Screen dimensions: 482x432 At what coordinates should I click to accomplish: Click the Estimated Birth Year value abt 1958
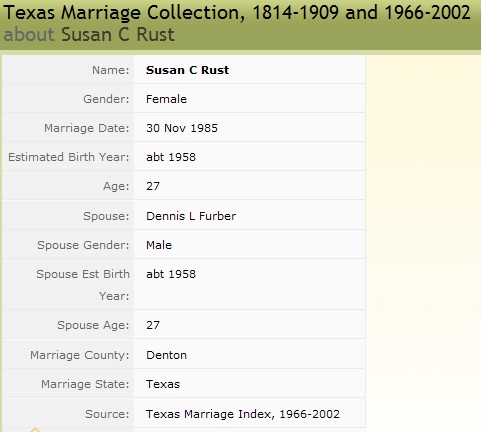(x=171, y=157)
